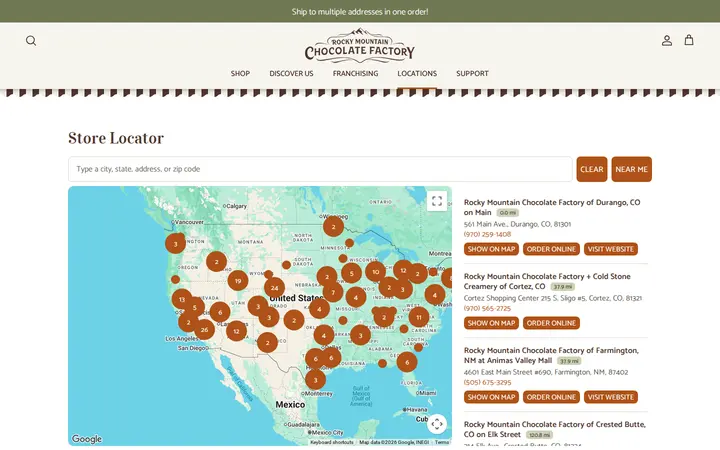
Task: Select map cluster marker labeled 7
Action: 333,292
